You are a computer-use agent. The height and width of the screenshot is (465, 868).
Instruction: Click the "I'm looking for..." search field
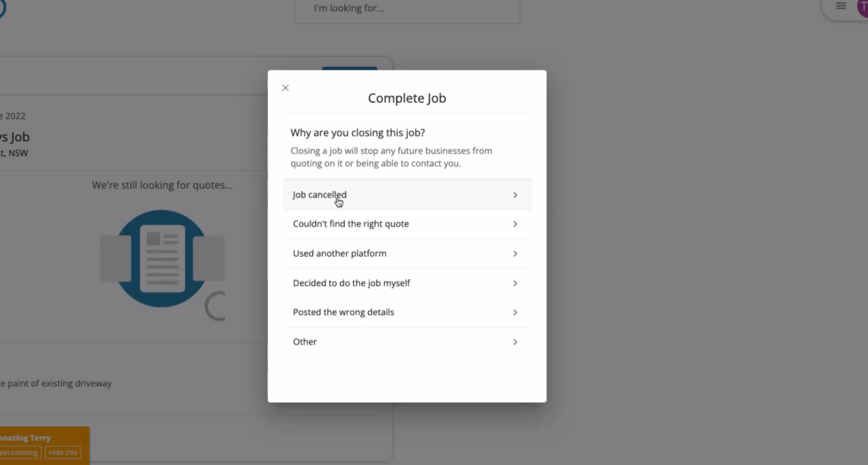[407, 9]
